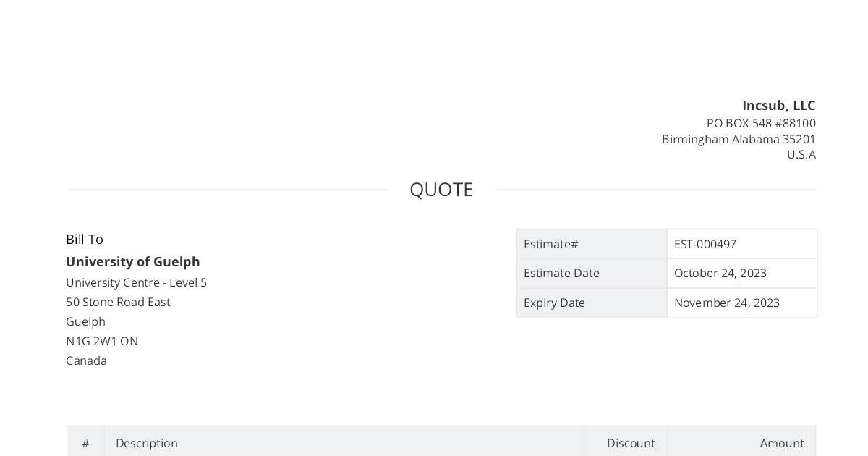Screen dimensions: 868x456
Task: Select the PO BOX 548 #88100 line
Action: 761,123
